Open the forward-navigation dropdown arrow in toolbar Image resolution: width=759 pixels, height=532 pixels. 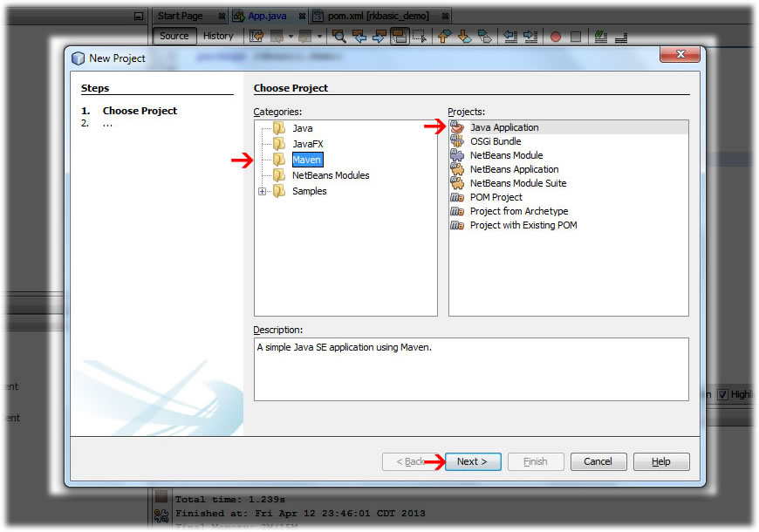(x=319, y=37)
